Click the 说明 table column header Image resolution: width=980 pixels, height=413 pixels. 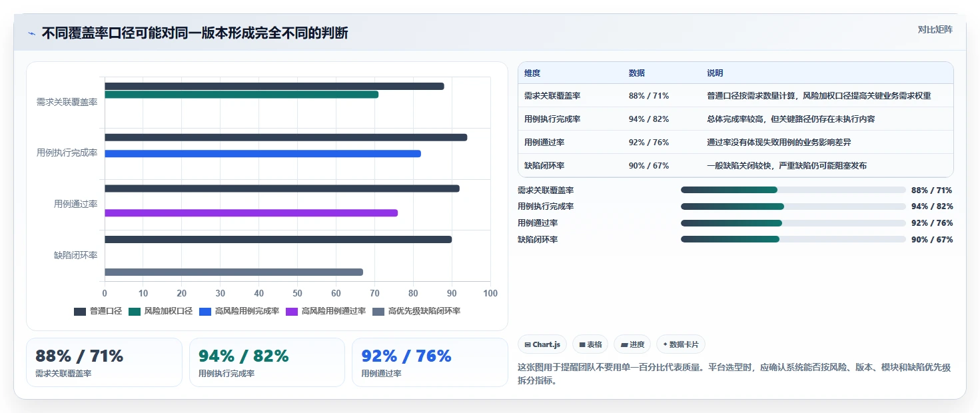pos(715,73)
